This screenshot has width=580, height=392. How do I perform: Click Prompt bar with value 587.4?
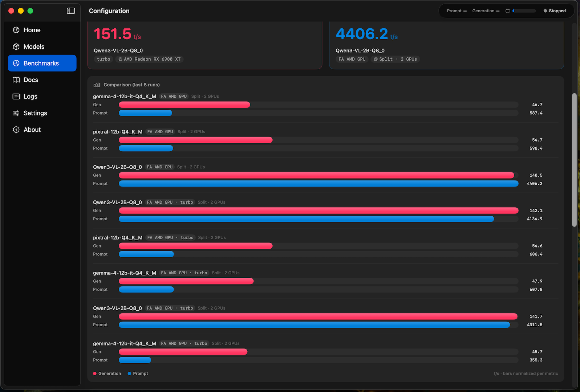point(145,113)
